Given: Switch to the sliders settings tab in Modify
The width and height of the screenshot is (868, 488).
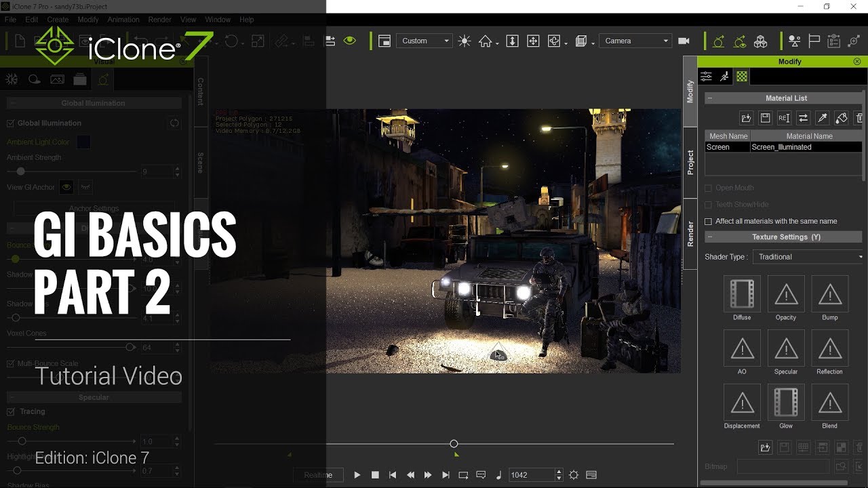Looking at the screenshot, I should [707, 77].
